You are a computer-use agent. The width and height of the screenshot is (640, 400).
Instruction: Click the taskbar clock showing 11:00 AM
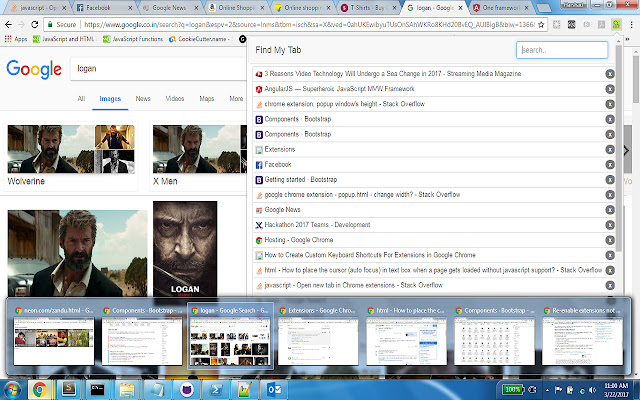[616, 390]
